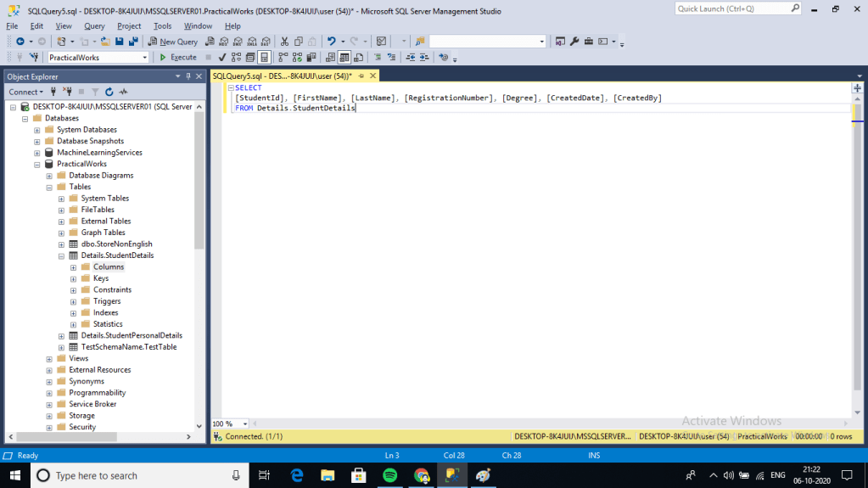Open the Query menu
This screenshot has width=868, height=488.
(94, 26)
